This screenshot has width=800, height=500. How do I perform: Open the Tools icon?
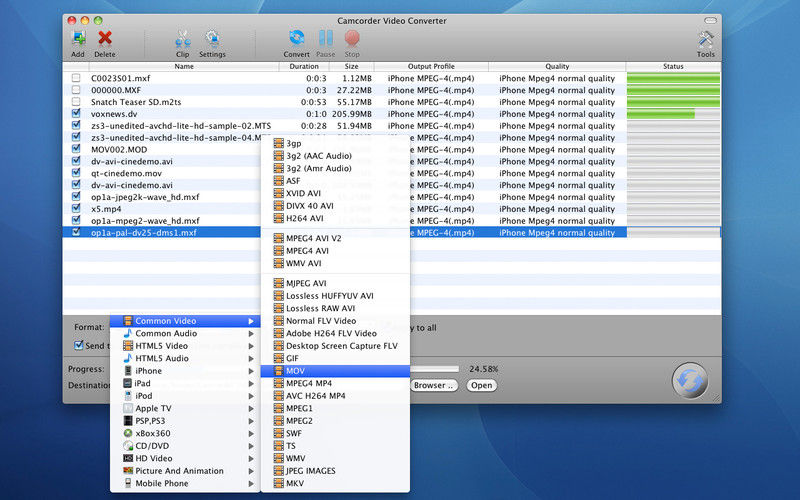706,40
